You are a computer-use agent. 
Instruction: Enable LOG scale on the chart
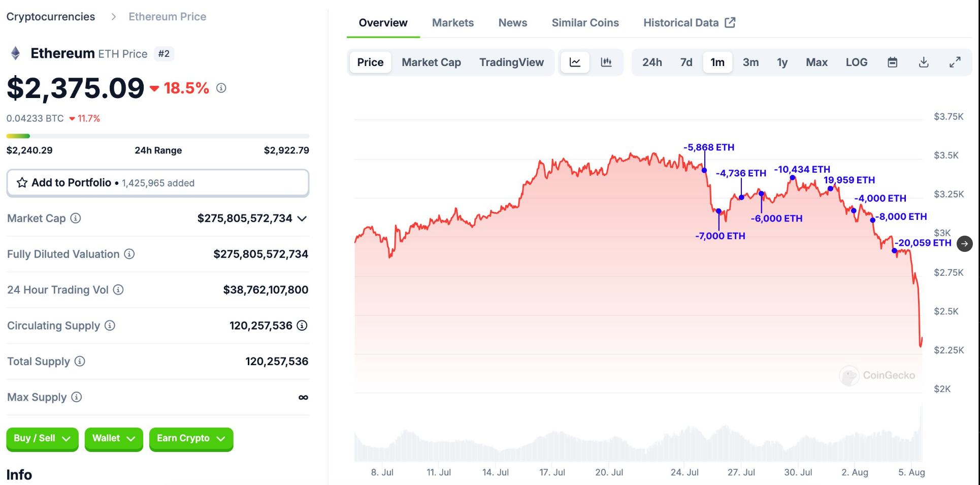pos(857,62)
